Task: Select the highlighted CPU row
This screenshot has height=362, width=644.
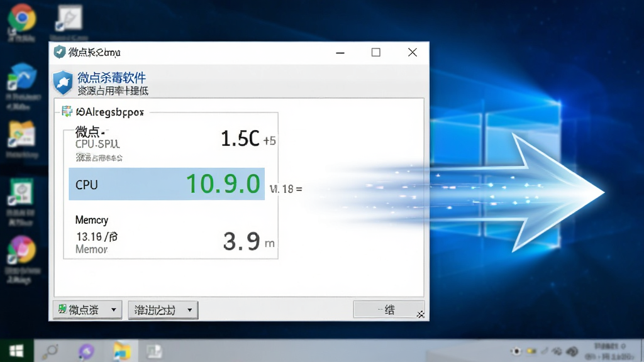Action: coord(167,184)
